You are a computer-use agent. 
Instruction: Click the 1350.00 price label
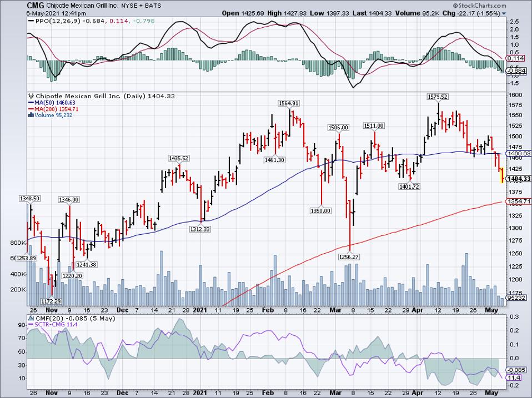click(320, 211)
